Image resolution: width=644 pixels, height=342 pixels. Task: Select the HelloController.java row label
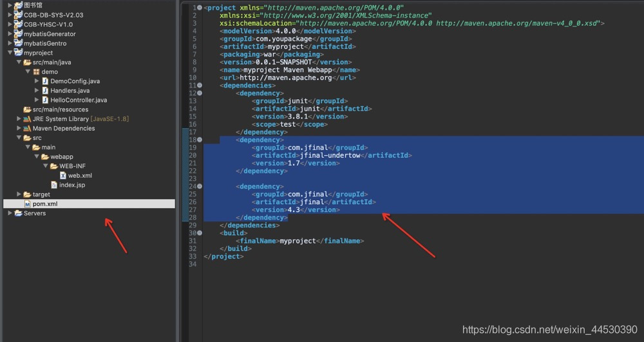coord(79,100)
